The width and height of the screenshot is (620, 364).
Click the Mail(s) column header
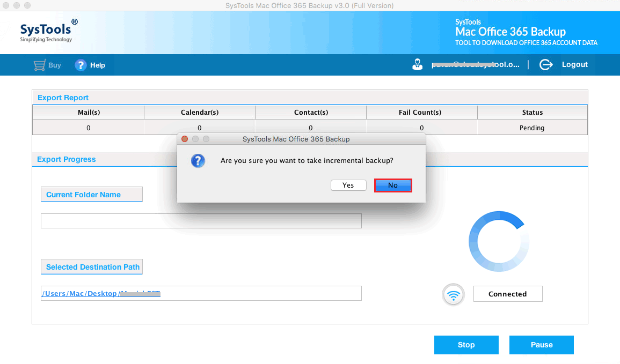click(89, 112)
